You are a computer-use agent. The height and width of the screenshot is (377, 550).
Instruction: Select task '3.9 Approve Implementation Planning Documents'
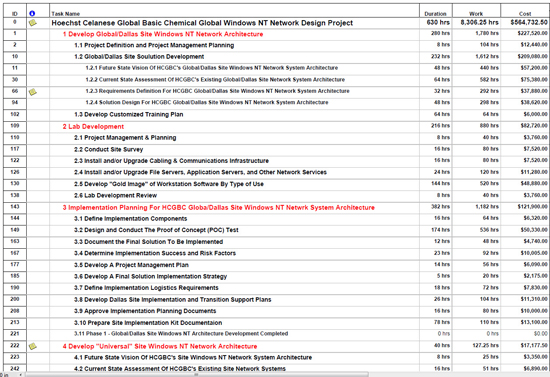145,311
